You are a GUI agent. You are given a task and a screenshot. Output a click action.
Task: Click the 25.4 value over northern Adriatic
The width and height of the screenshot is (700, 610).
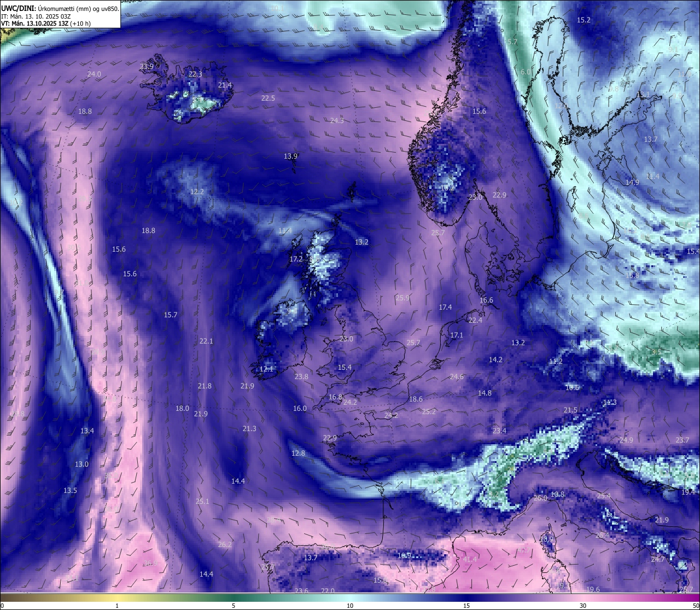coord(604,496)
